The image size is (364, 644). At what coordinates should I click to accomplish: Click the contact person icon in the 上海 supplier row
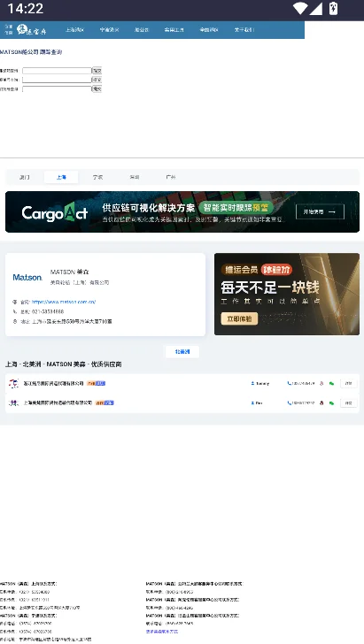pyautogui.click(x=252, y=402)
